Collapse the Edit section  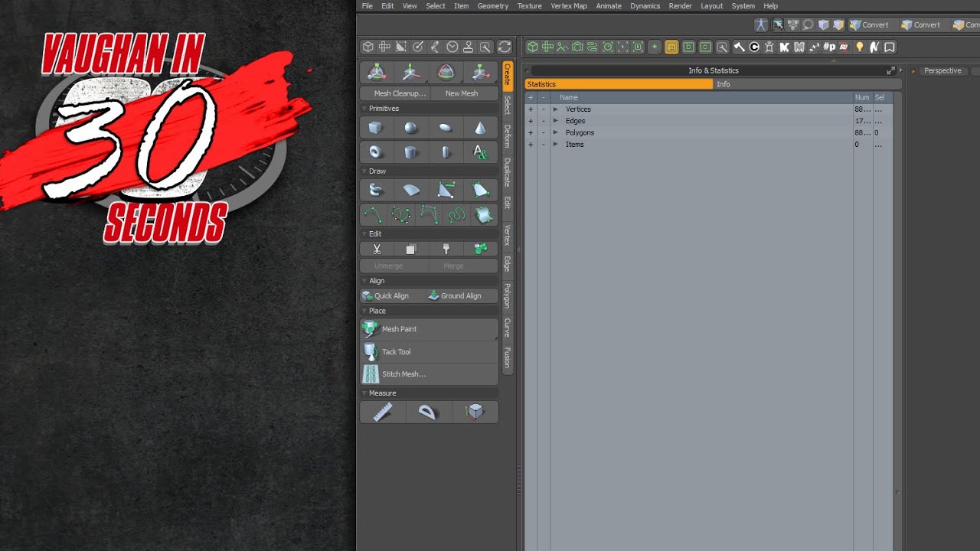364,234
